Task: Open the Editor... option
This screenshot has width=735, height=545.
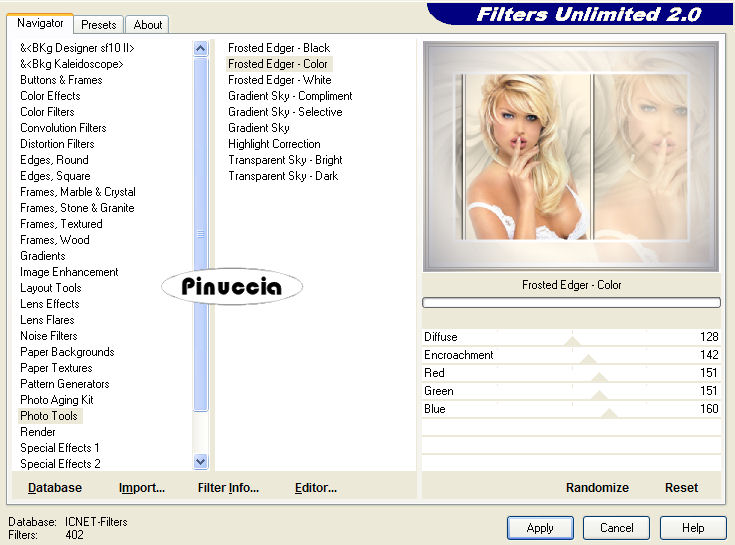Action: (315, 488)
